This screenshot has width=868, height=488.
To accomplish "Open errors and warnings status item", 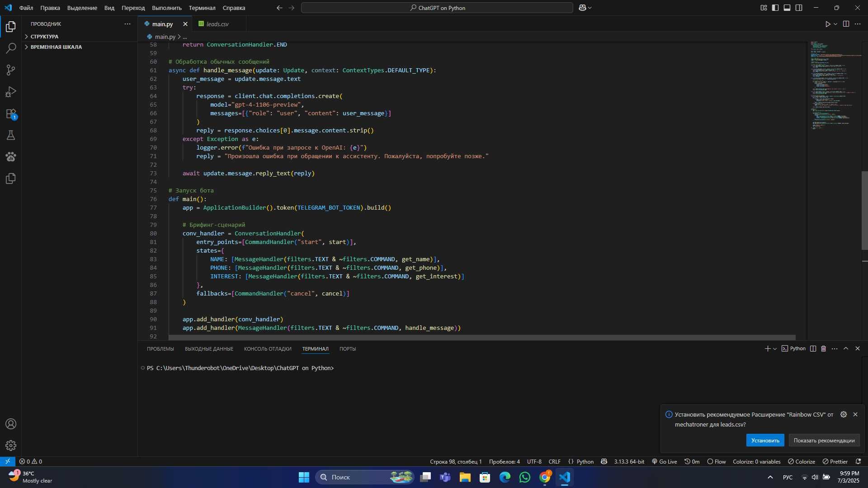I will click(x=31, y=461).
